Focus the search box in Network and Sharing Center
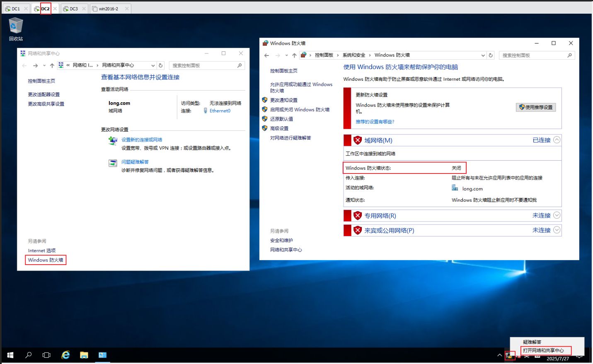593x364 pixels. click(203, 65)
